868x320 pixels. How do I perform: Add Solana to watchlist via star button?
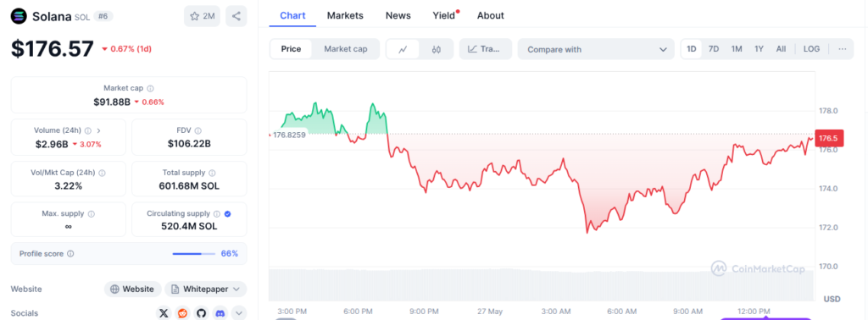tap(202, 16)
